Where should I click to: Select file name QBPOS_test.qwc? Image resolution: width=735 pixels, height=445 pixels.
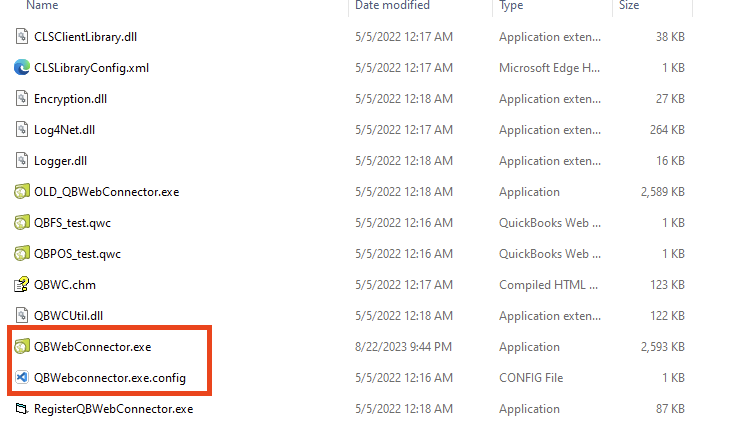77,254
